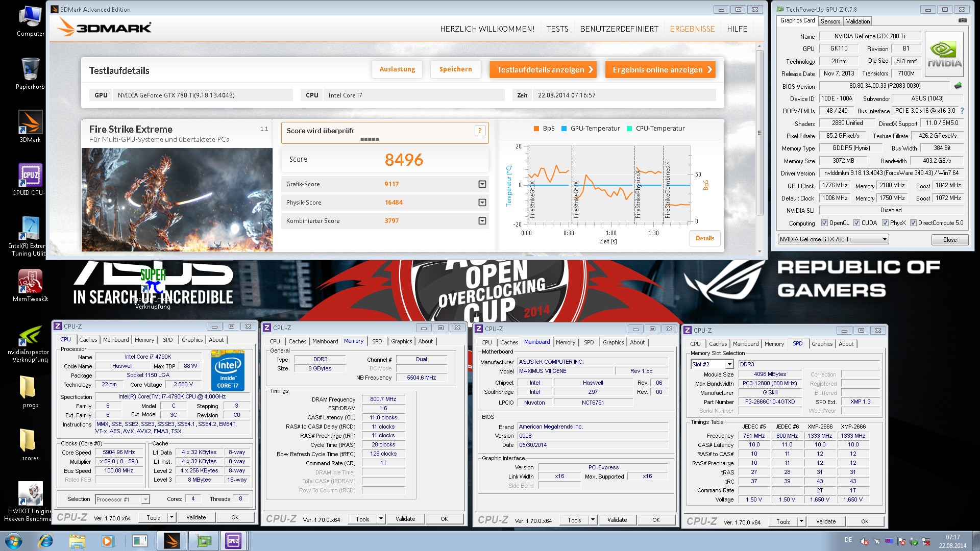
Task: Click the GPU-Z screenshot camera icon
Action: click(962, 20)
